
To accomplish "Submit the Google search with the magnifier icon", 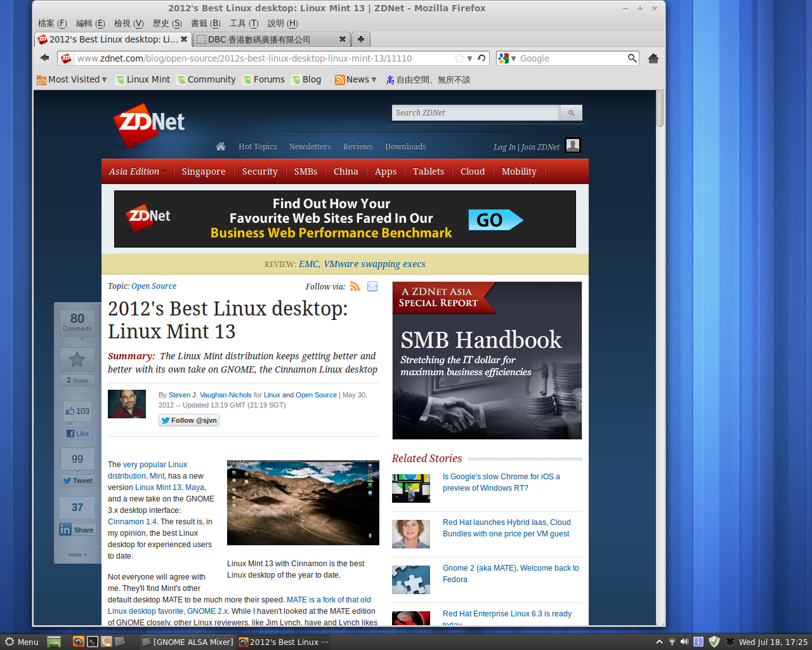I will click(x=632, y=58).
